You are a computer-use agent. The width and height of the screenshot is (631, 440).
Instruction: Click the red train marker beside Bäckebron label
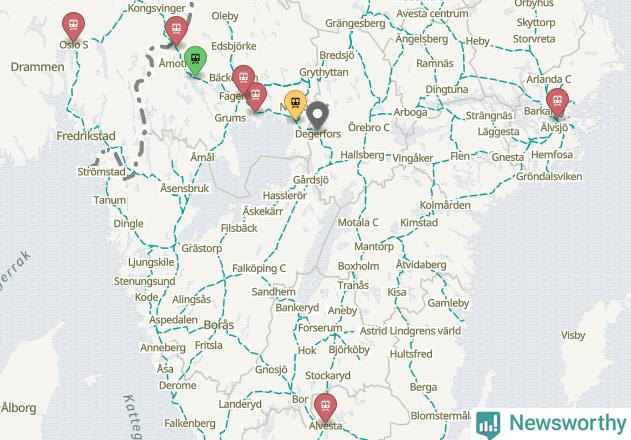[x=243, y=80]
